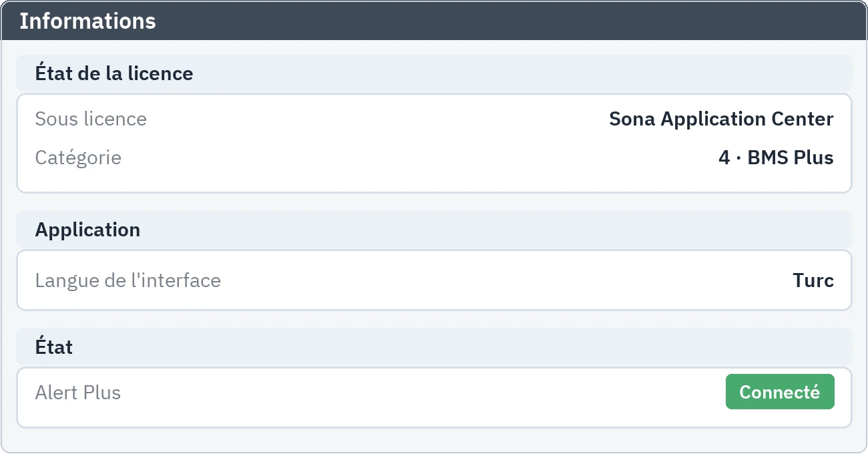Click the license details card background
Screen dimensions: 868x454
[x=434, y=143]
